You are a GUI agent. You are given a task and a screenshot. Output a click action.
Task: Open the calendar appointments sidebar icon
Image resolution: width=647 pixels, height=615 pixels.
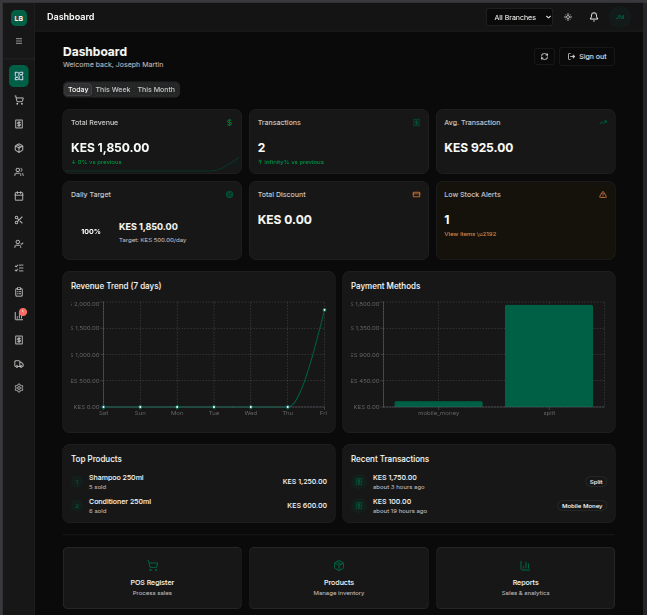pyautogui.click(x=19, y=196)
